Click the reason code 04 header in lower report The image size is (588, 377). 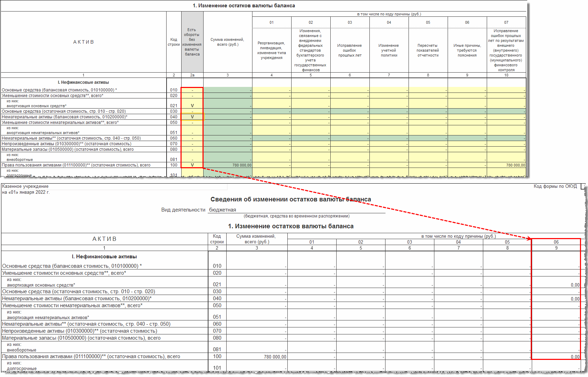[458, 242]
